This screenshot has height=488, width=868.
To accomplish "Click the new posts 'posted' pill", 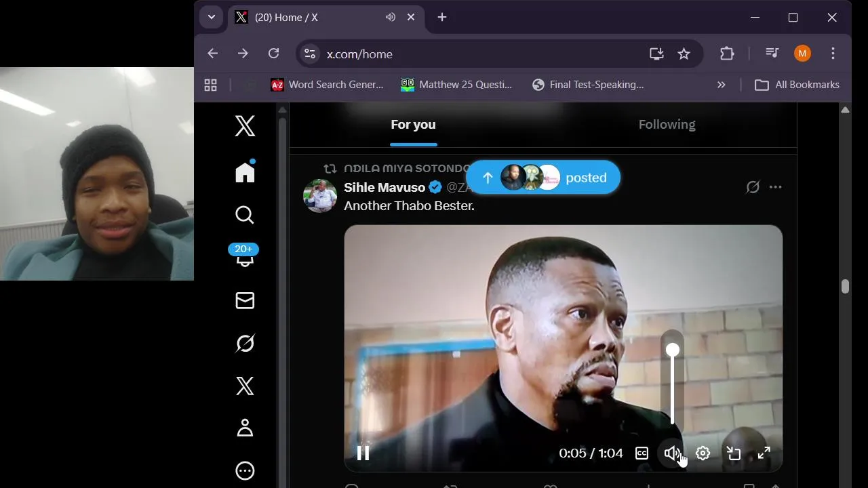I will pos(543,178).
